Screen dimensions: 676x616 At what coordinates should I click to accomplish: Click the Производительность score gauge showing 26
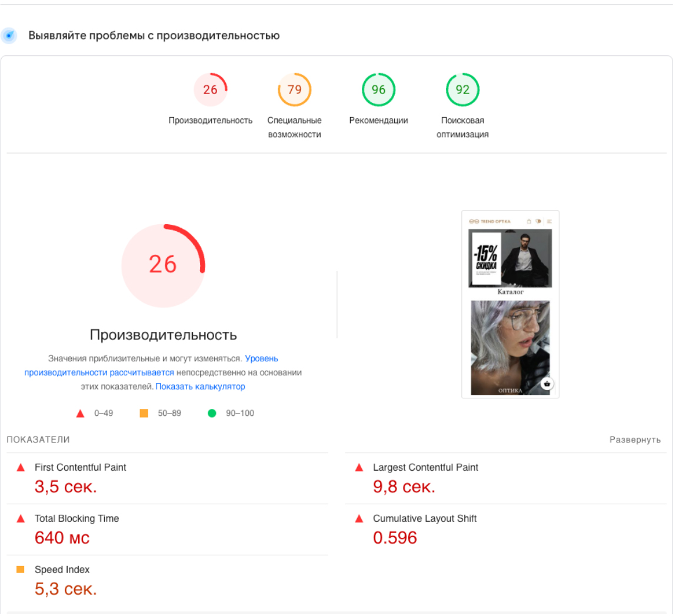pyautogui.click(x=210, y=90)
